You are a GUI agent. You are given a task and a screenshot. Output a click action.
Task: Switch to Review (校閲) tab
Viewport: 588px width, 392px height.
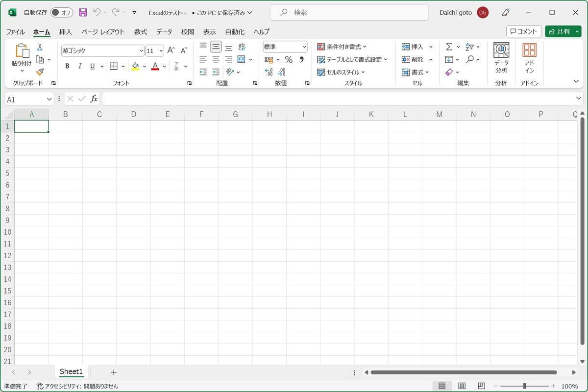[x=188, y=32]
